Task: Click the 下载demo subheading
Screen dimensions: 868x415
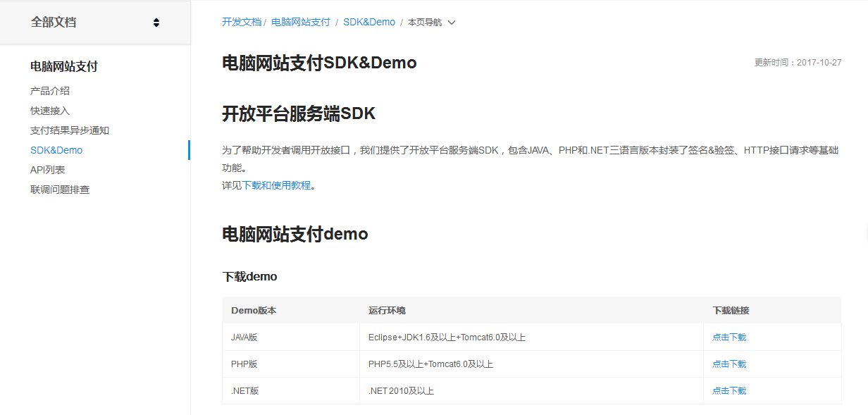Action: pyautogui.click(x=250, y=276)
